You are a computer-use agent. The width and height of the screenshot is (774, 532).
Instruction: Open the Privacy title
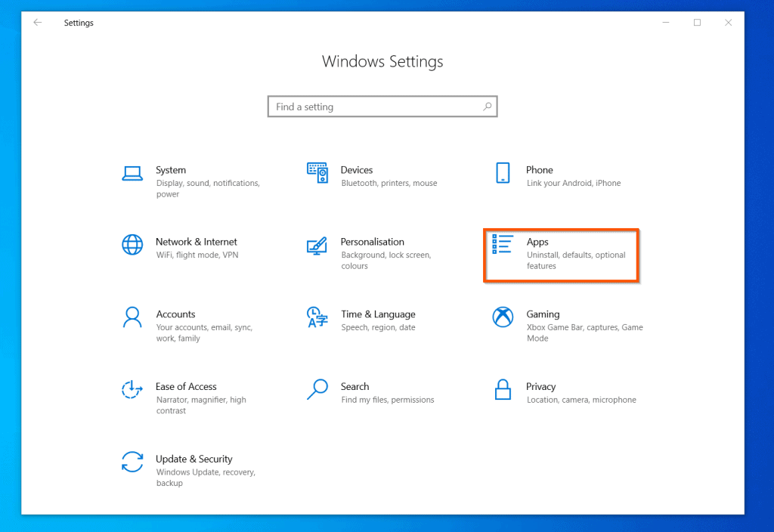click(540, 386)
